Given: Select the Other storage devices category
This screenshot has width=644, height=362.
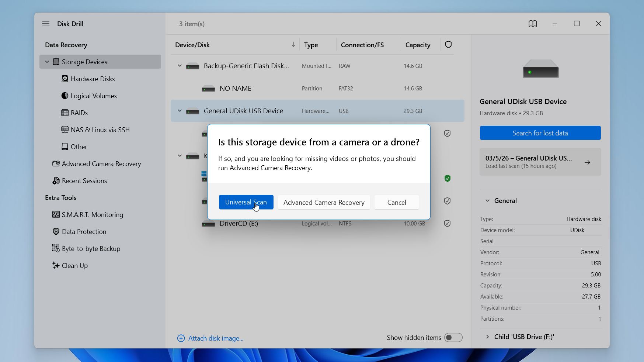Looking at the screenshot, I should point(79,146).
